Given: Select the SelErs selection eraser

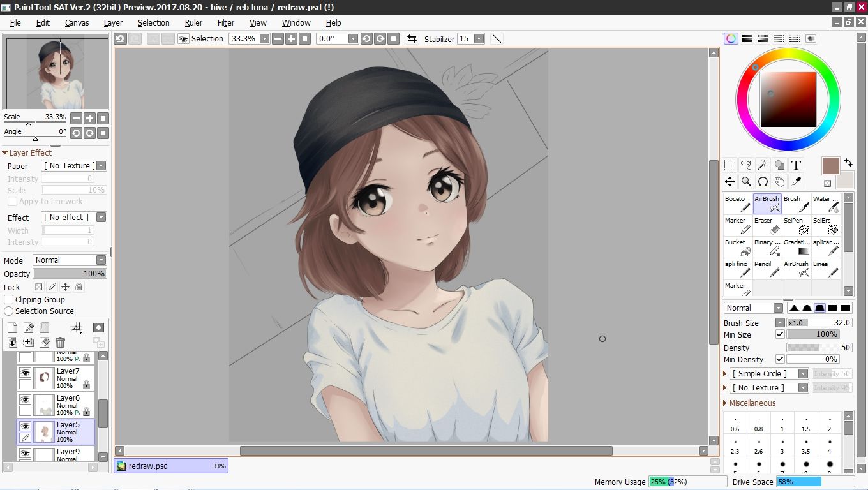Looking at the screenshot, I should [x=825, y=226].
